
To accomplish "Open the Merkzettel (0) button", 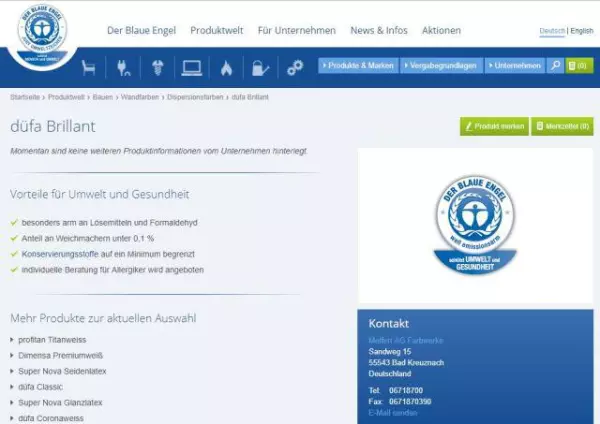I will (562, 126).
